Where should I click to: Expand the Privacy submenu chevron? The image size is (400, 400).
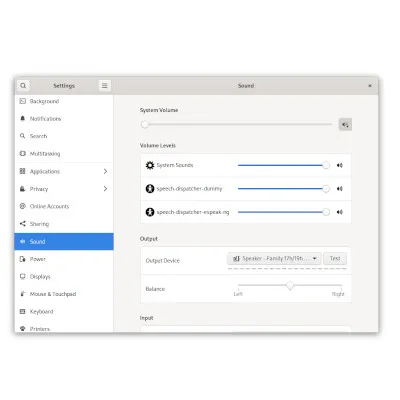(x=105, y=189)
